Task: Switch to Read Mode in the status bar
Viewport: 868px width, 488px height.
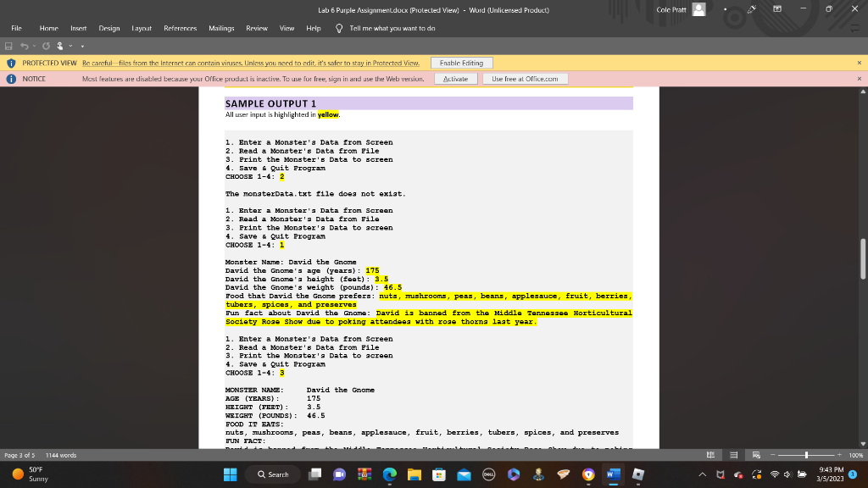Action: click(711, 453)
